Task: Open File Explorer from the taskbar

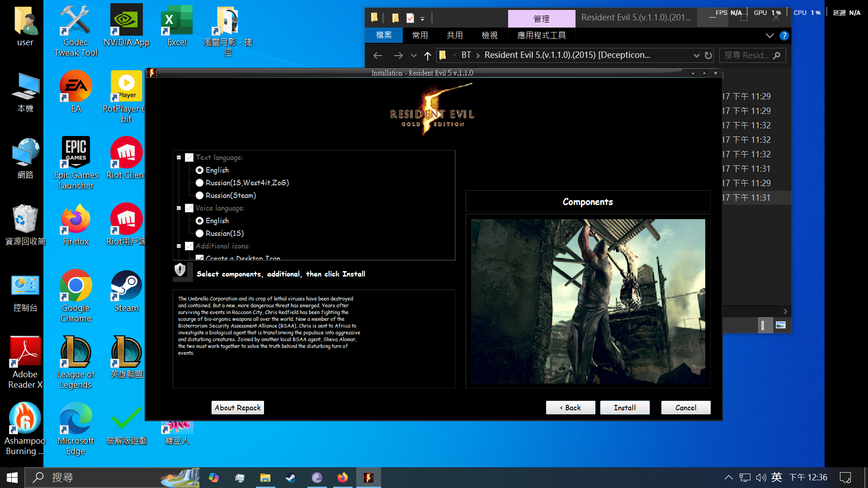Action: point(265,478)
